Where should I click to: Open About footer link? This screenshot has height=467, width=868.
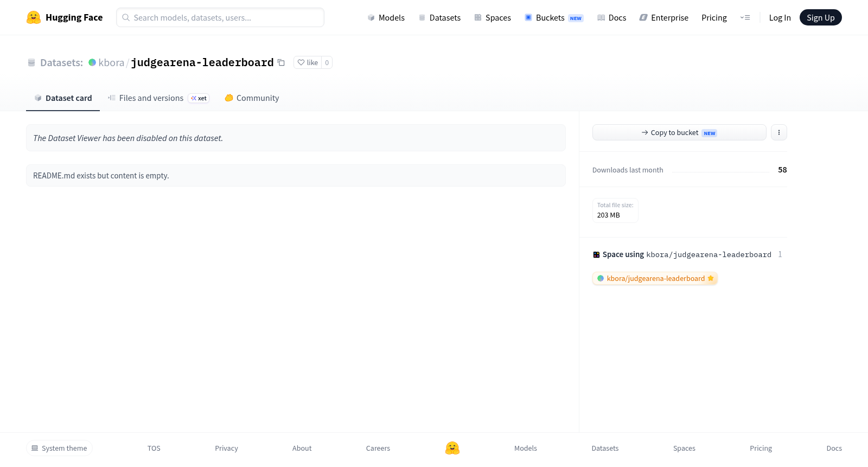tap(302, 448)
